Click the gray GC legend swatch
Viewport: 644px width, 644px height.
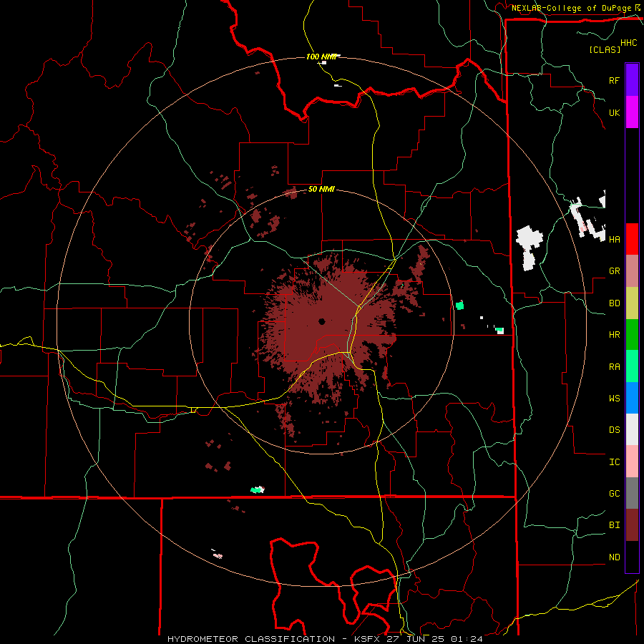(x=632, y=493)
